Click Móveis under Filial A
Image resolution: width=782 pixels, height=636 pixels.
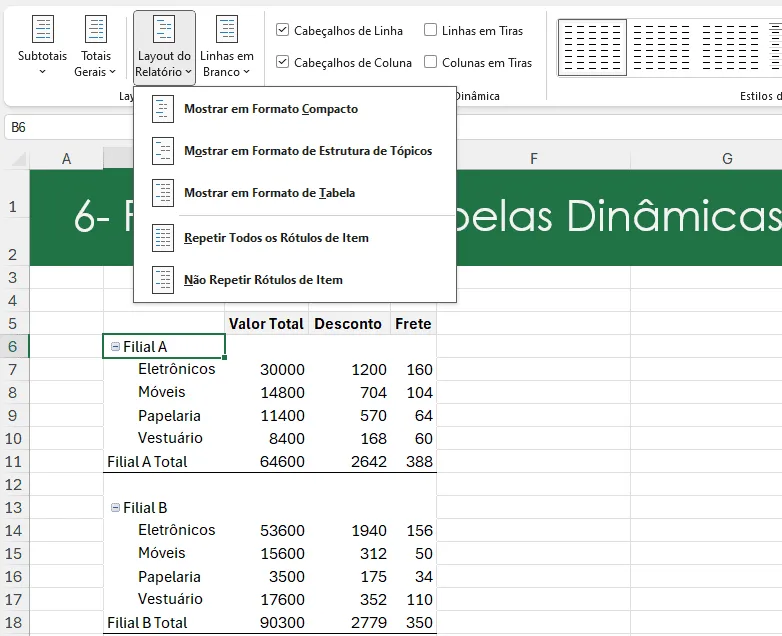pos(162,392)
